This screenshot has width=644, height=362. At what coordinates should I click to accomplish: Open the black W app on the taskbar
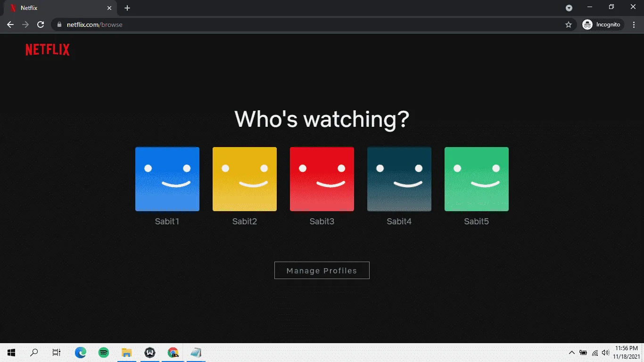click(150, 353)
